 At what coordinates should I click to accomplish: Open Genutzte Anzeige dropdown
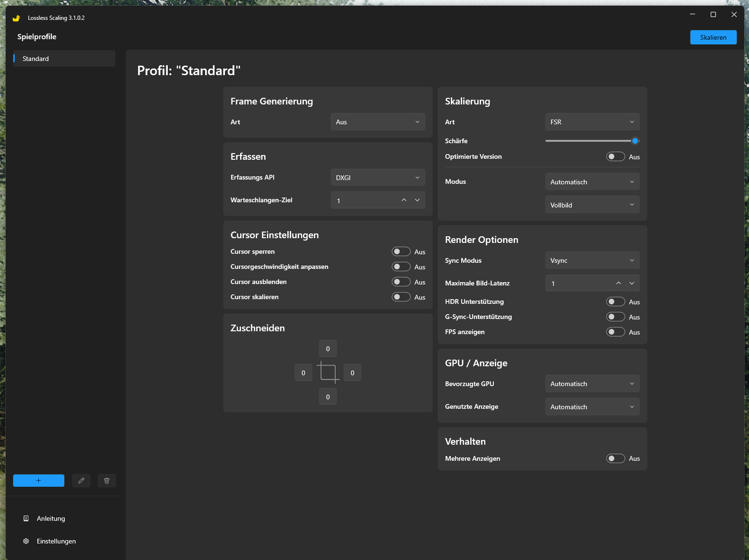click(x=593, y=407)
